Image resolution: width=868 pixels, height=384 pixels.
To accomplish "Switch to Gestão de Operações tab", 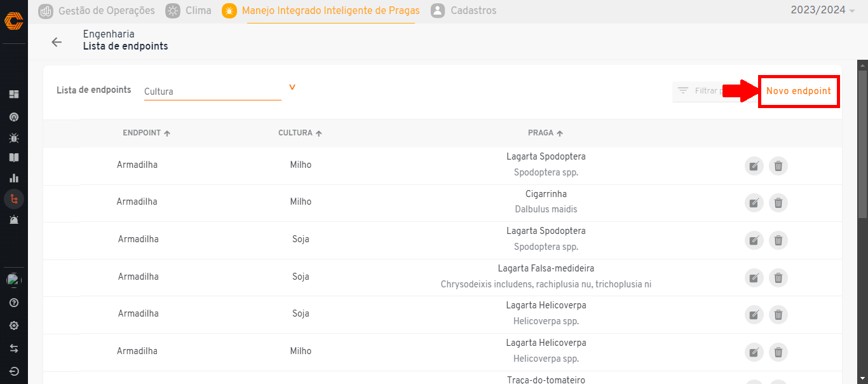I will 97,11.
